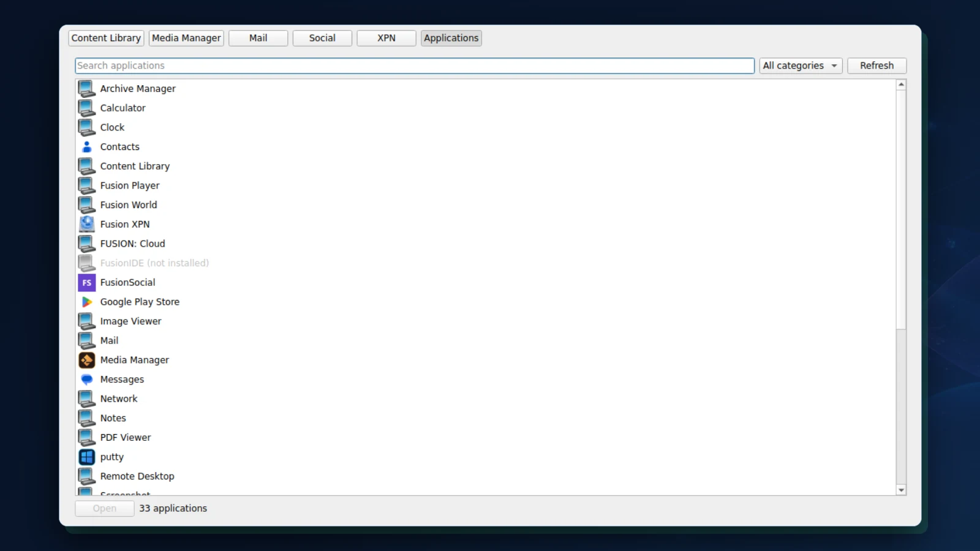Viewport: 980px width, 551px height.
Task: Click the Open button
Action: pyautogui.click(x=105, y=508)
